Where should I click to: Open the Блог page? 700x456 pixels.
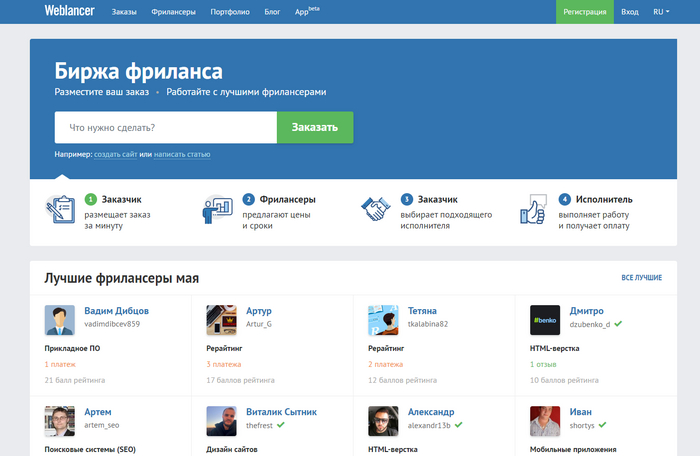pyautogui.click(x=272, y=12)
